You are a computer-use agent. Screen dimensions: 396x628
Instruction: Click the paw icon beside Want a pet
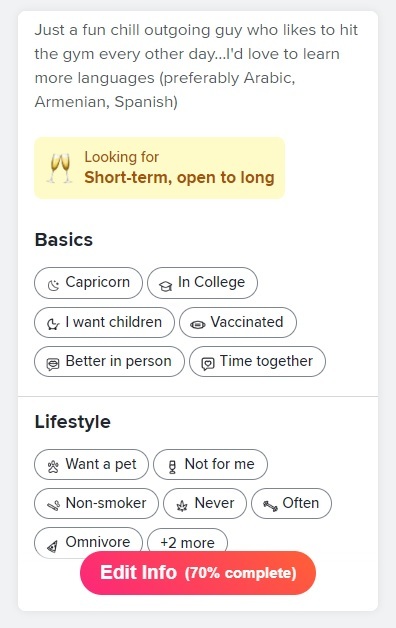53,467
